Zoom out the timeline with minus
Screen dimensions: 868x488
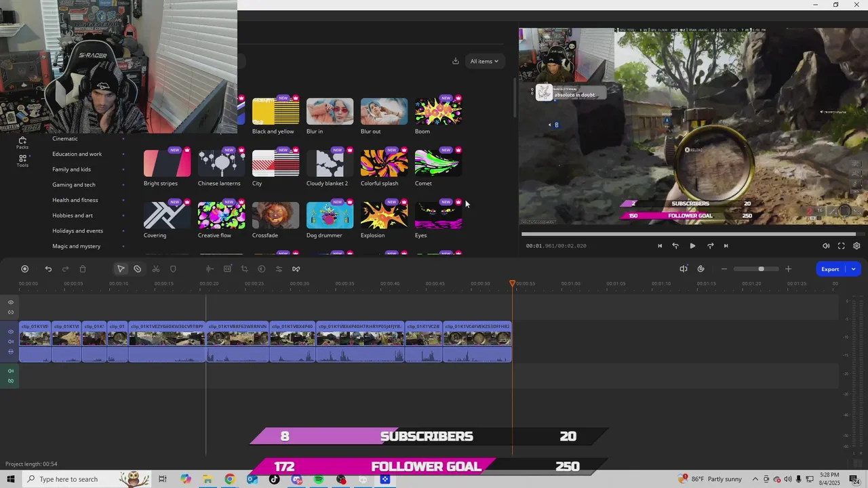pyautogui.click(x=724, y=269)
